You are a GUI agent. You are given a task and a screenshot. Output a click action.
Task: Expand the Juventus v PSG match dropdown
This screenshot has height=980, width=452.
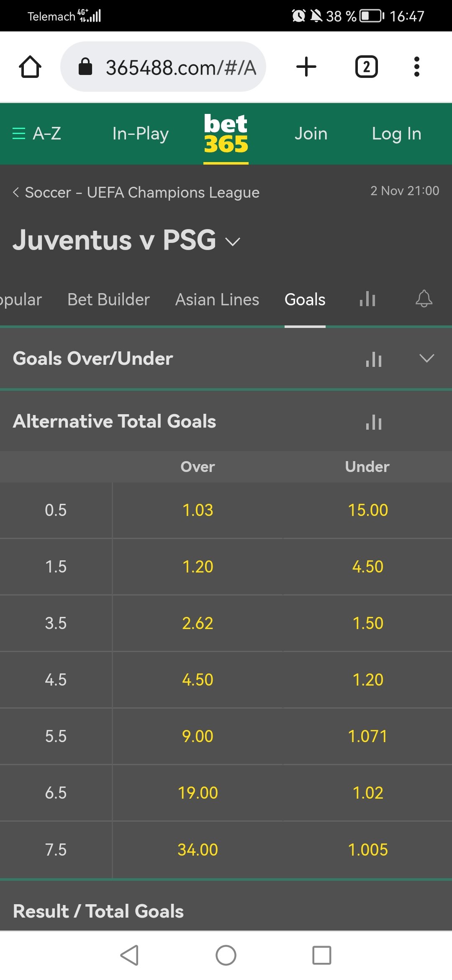click(233, 241)
